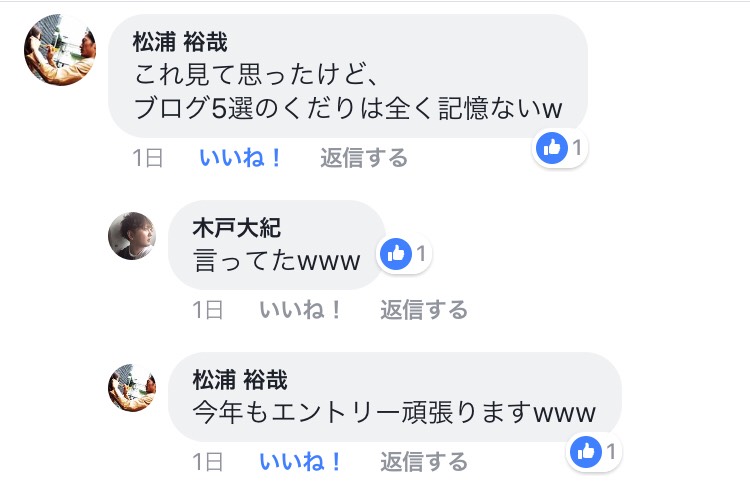Open 木戸大紀's profile picture
The height and width of the screenshot is (490, 750).
click(132, 236)
